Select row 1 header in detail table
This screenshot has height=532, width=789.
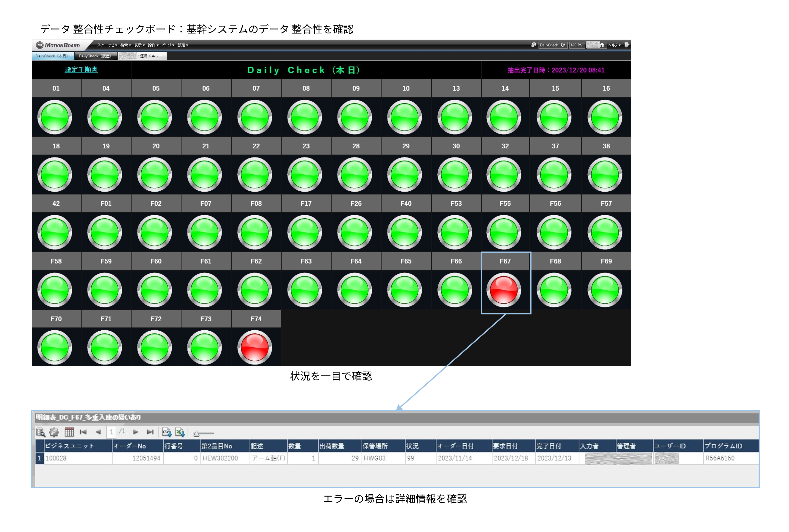(x=39, y=458)
